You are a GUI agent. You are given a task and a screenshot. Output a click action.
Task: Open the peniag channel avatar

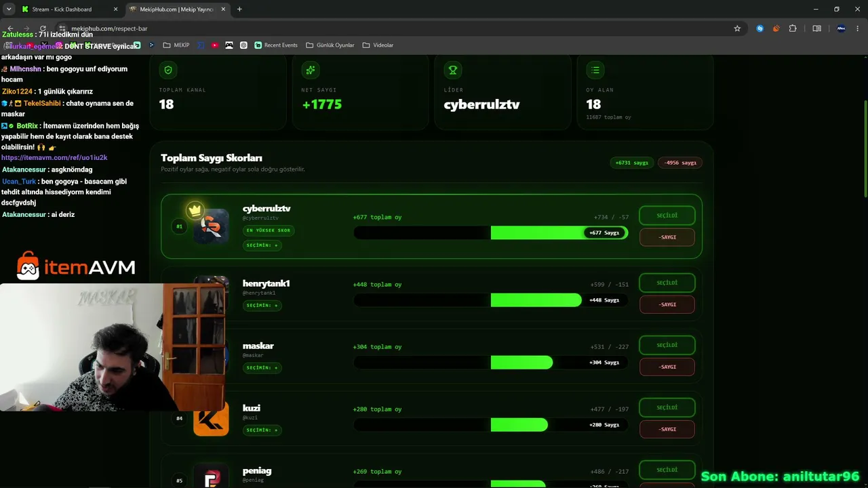(211, 476)
